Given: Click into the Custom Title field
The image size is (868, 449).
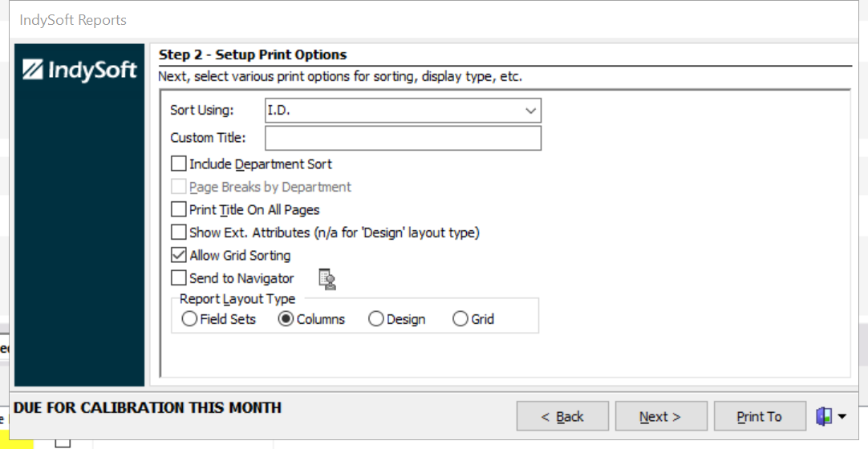Looking at the screenshot, I should point(403,138).
